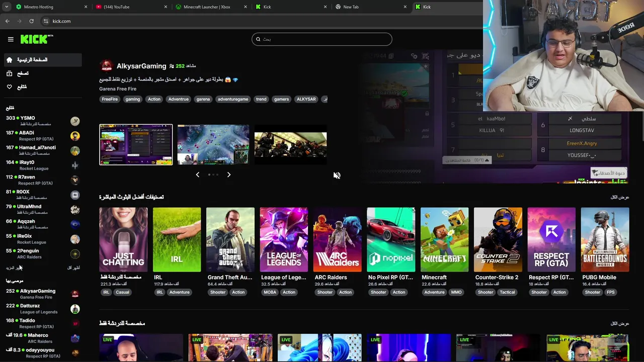The width and height of the screenshot is (644, 362).
Task: Click the Following heart icon in sidebar
Action: (9, 87)
